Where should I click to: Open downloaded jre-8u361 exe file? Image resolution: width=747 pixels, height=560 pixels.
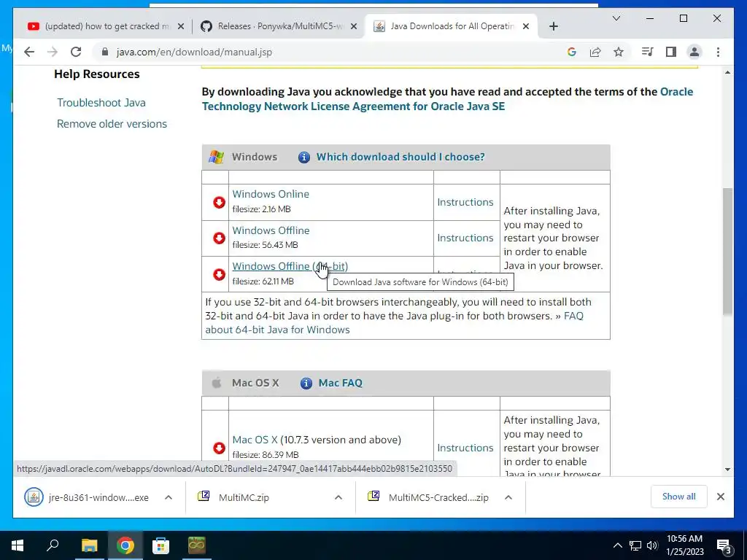[87, 497]
